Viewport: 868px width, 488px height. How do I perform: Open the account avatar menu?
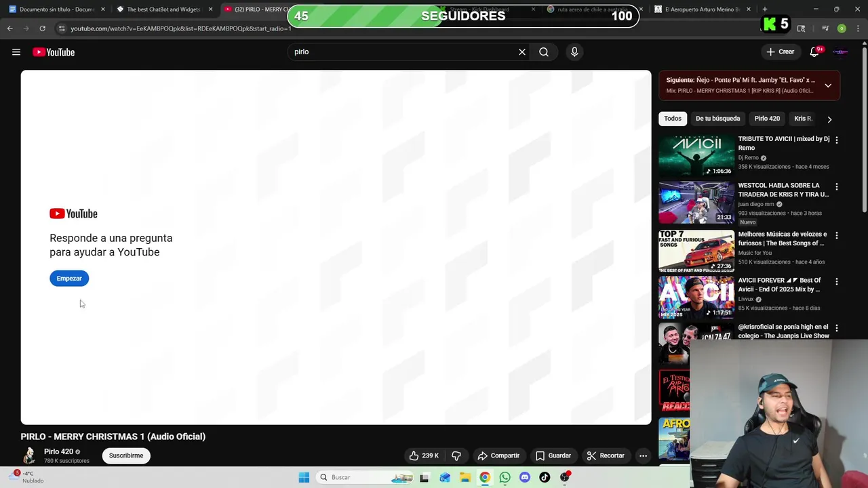(x=840, y=52)
